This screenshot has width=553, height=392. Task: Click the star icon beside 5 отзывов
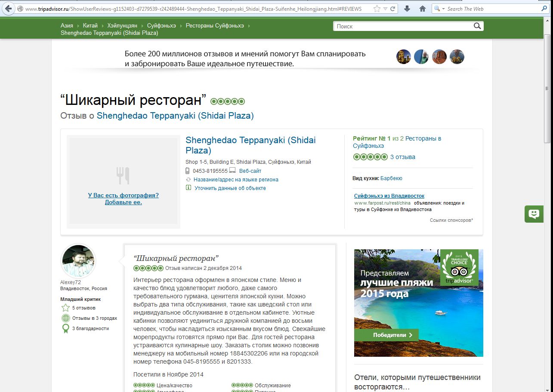(65, 308)
